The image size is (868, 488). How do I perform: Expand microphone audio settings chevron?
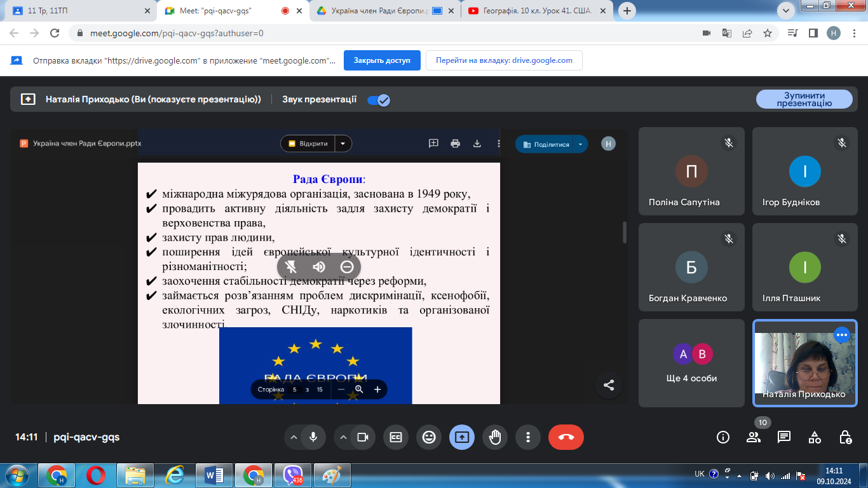pos(294,437)
